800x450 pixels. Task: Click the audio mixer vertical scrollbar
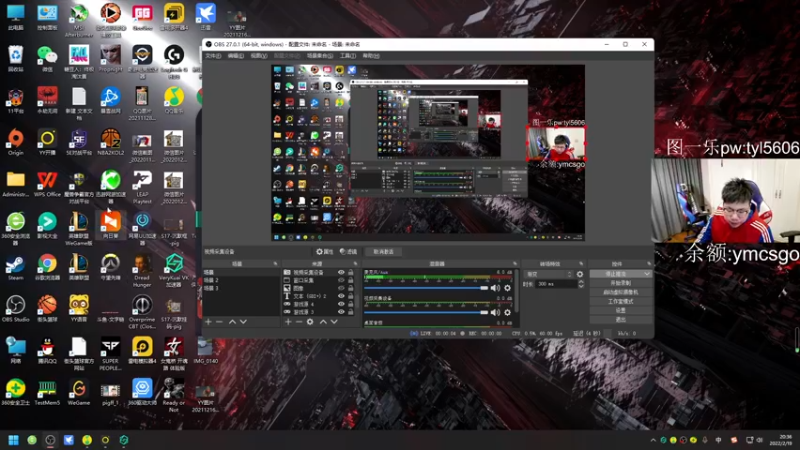point(517,291)
